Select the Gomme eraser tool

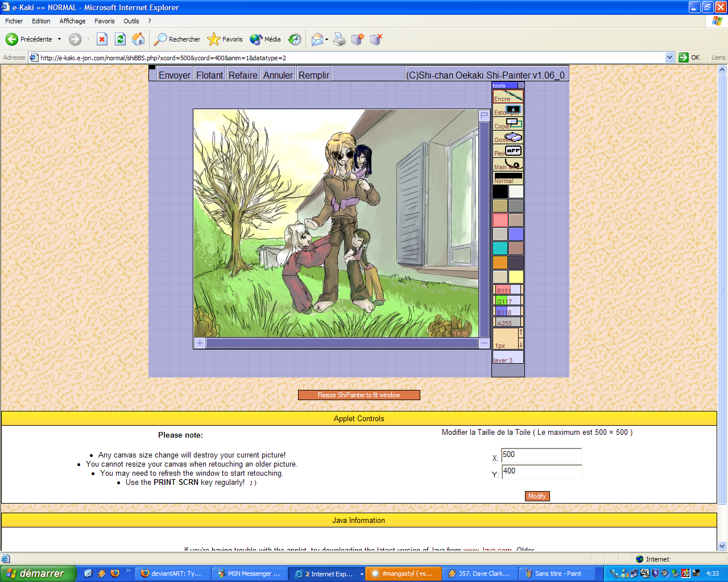pyautogui.click(x=508, y=137)
